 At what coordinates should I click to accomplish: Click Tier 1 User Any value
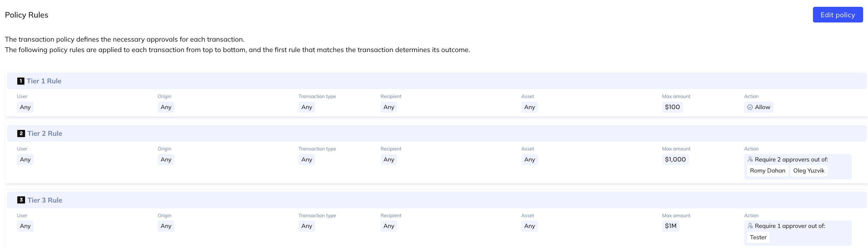pos(25,107)
